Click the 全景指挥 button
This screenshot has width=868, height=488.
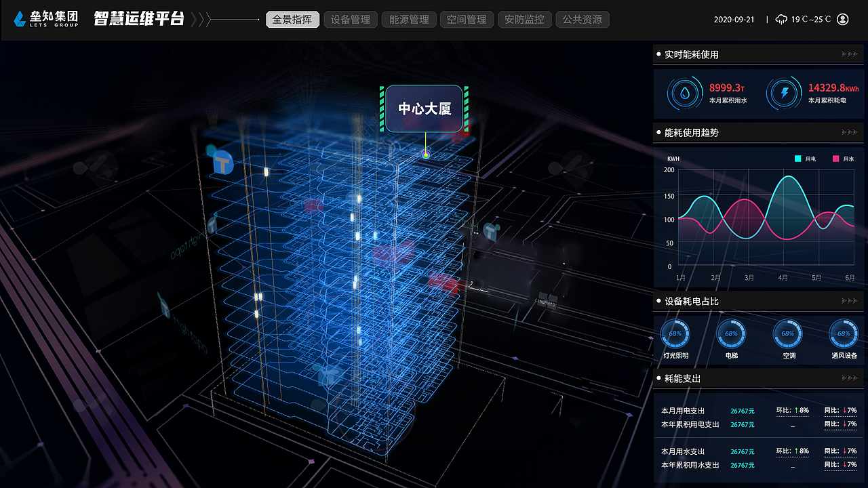coord(292,19)
